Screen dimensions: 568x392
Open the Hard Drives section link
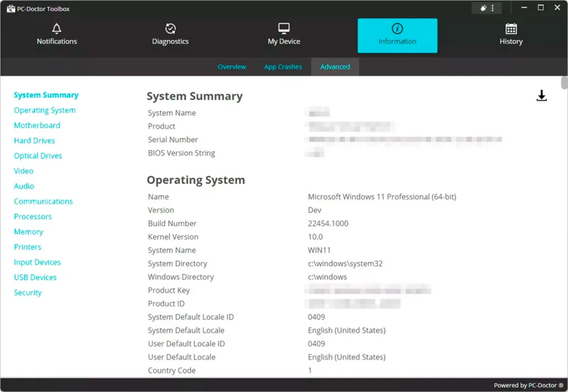[x=34, y=140]
